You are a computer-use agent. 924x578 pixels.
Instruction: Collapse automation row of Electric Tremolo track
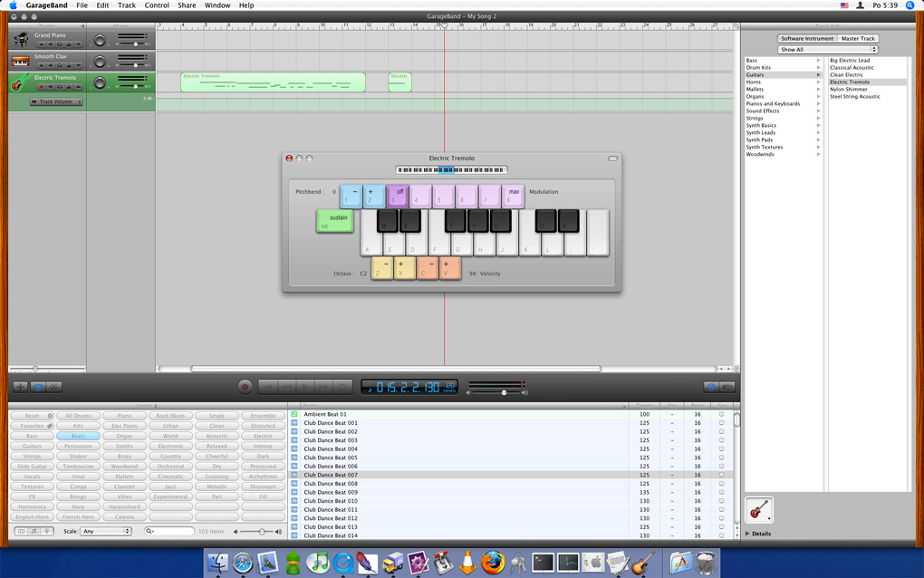click(79, 87)
